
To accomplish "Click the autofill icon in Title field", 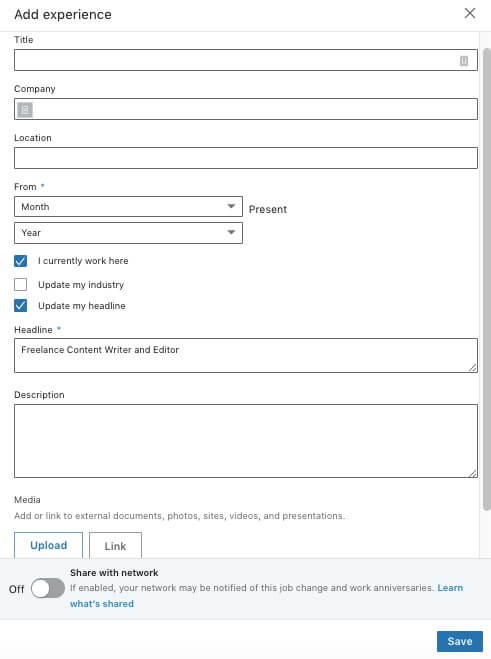I will pos(464,61).
